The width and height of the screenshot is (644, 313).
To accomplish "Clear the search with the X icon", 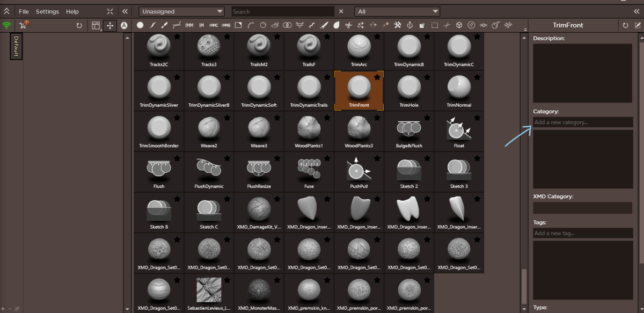I will click(341, 11).
